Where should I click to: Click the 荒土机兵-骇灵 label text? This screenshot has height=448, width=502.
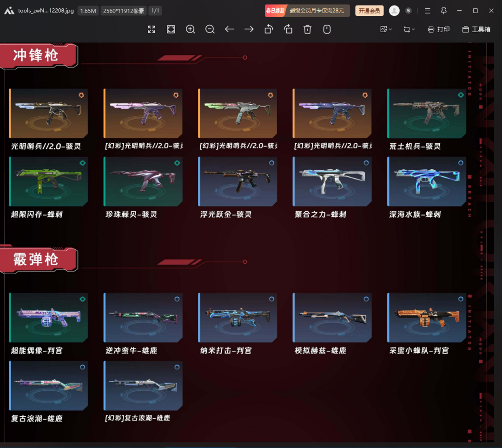coord(415,147)
